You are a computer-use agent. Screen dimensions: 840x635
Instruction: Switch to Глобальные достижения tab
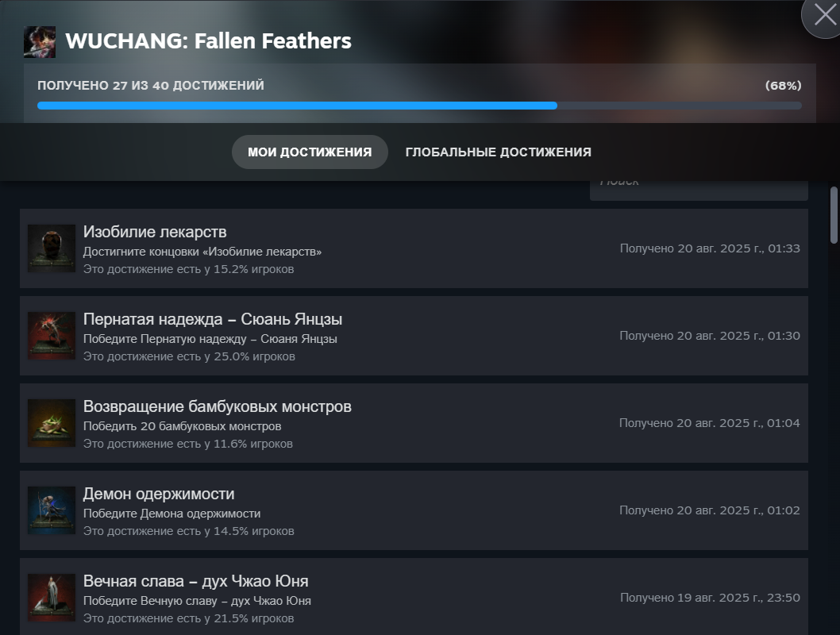pyautogui.click(x=499, y=152)
